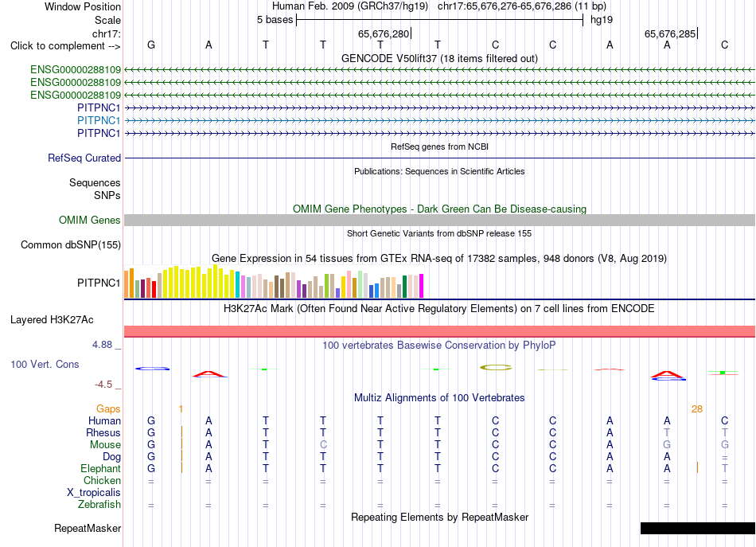
Task: Click the 65,676,280 position marker
Action: (x=384, y=33)
